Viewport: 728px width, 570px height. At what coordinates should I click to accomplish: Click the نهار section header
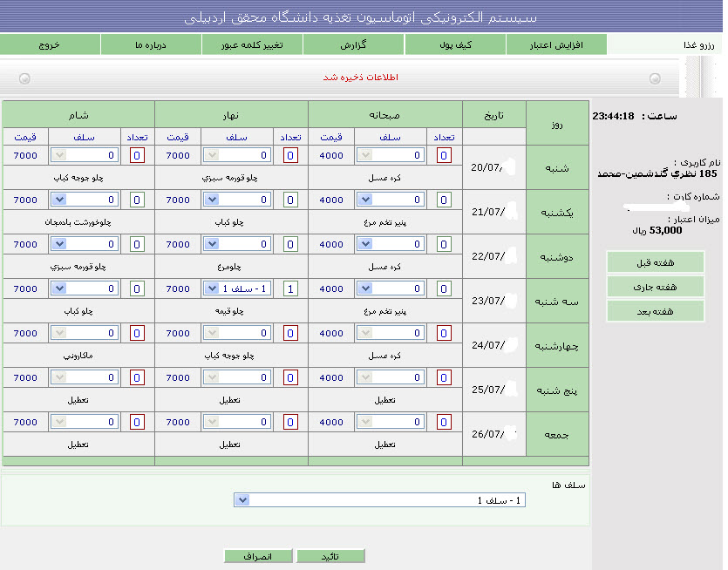231,115
